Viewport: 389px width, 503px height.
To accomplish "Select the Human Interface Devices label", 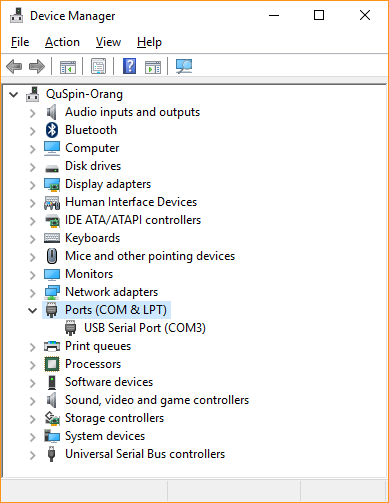I will tap(131, 202).
